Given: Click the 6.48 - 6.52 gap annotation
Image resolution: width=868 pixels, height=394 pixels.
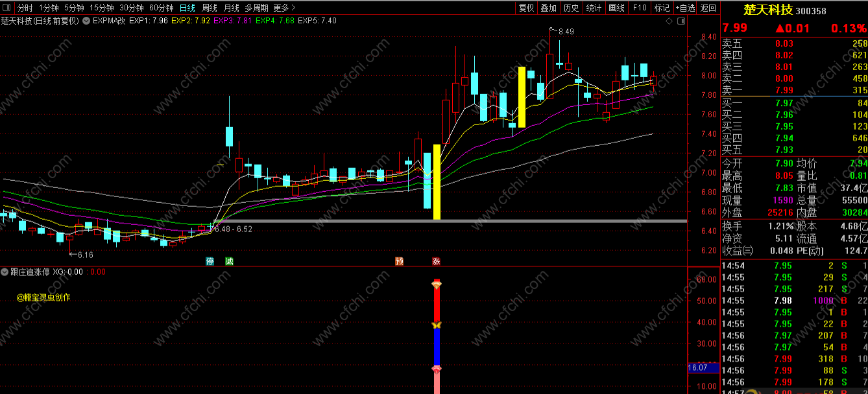Looking at the screenshot, I should point(234,229).
